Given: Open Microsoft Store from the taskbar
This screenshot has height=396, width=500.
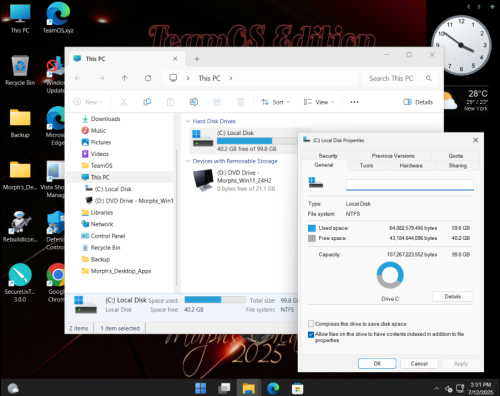Looking at the screenshot, I should click(297, 388).
